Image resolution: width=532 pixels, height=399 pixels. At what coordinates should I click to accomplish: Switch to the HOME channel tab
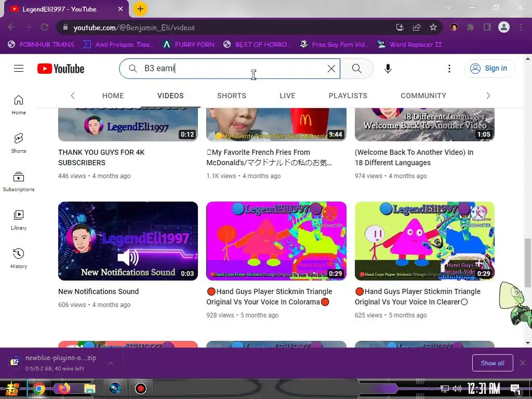click(x=113, y=96)
